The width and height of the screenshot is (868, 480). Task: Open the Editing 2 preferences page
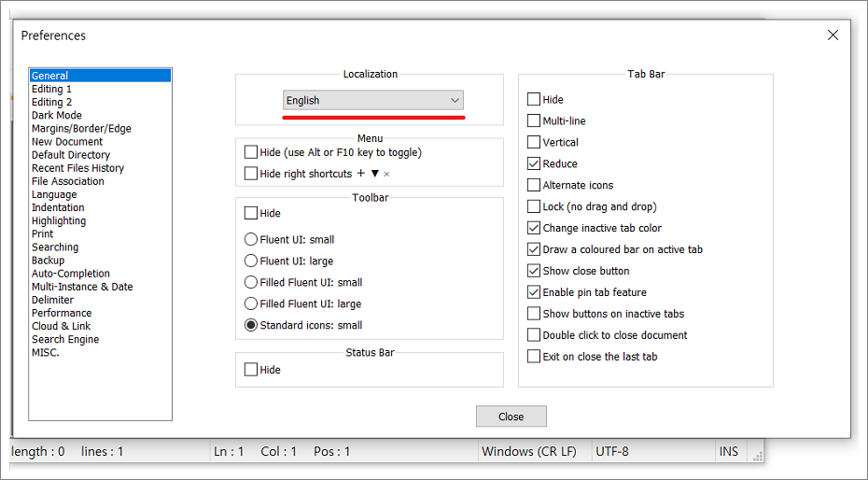pyautogui.click(x=100, y=102)
